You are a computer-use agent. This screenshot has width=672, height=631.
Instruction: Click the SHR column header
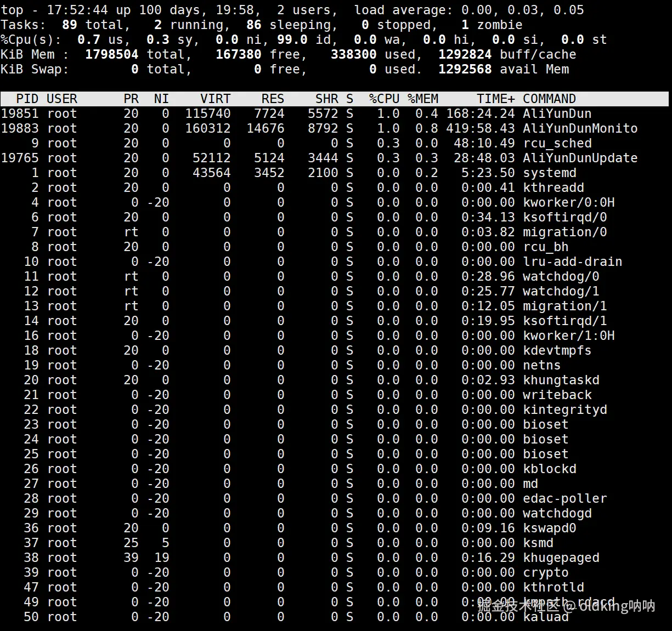pyautogui.click(x=327, y=99)
